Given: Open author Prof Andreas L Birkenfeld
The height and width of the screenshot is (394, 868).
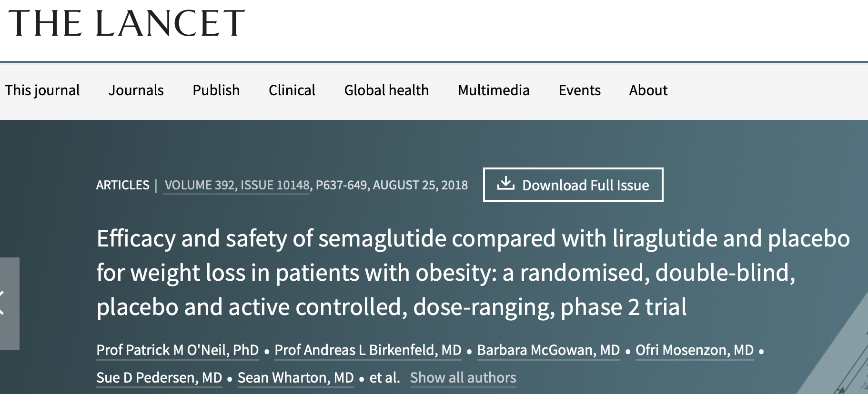Looking at the screenshot, I should (368, 350).
